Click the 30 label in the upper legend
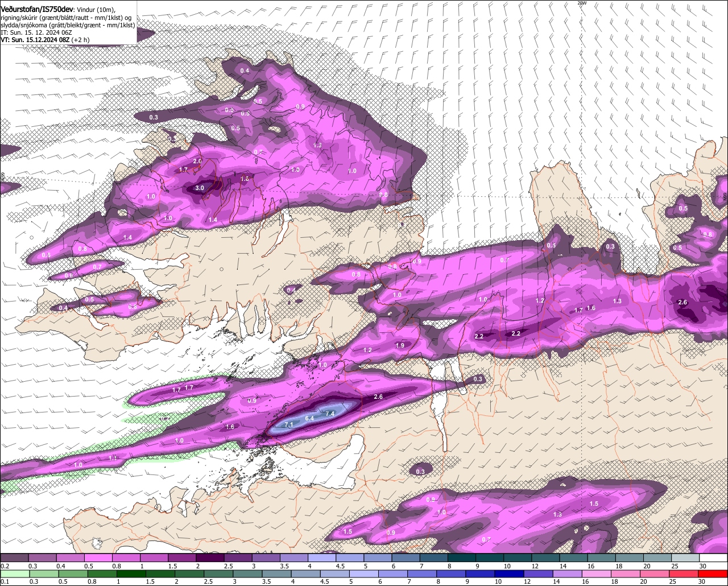Screen dimensions: 728x586 (702, 567)
